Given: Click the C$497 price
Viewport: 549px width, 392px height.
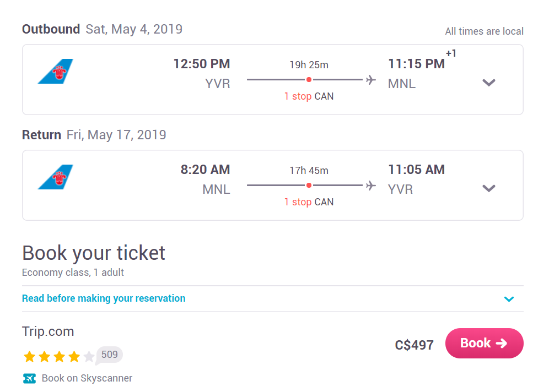Looking at the screenshot, I should click(x=414, y=345).
